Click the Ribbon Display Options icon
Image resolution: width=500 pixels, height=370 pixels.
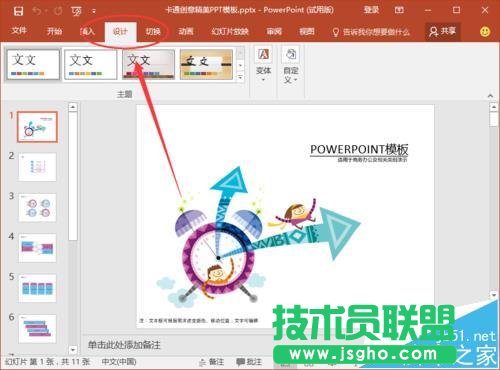[399, 10]
